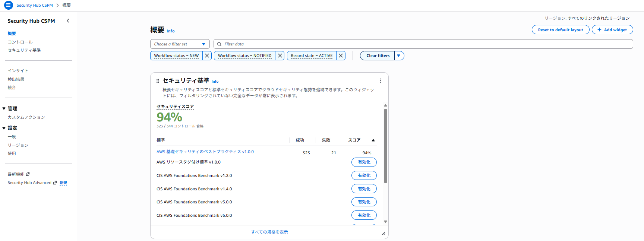
Task: Open the セキュリティ基準 widget options menu
Action: (x=381, y=81)
